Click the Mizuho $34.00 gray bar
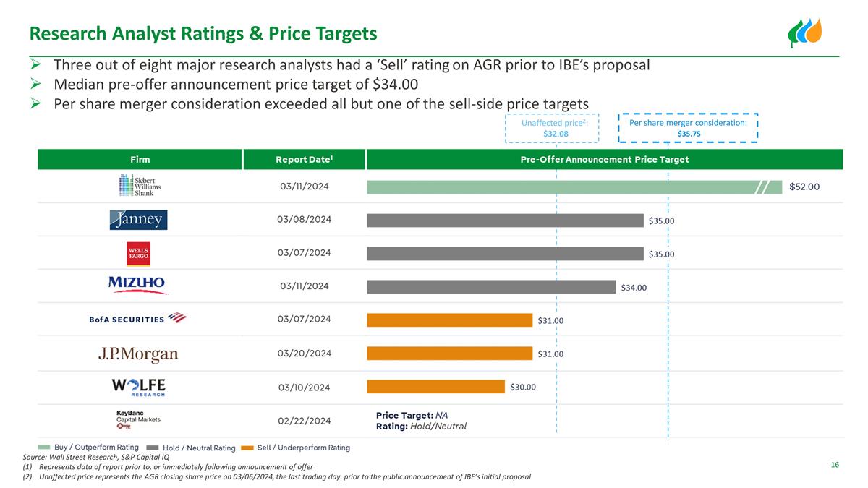The image size is (868, 488). point(491,287)
